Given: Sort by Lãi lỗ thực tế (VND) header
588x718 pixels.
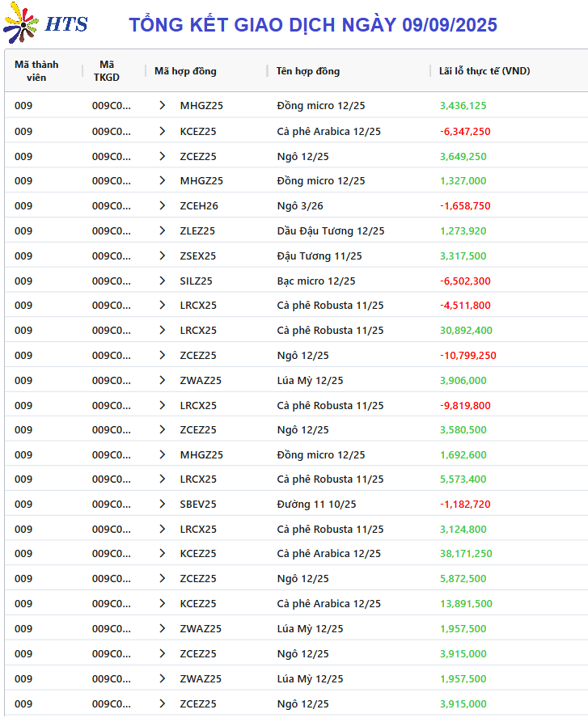Looking at the screenshot, I should pos(484,71).
